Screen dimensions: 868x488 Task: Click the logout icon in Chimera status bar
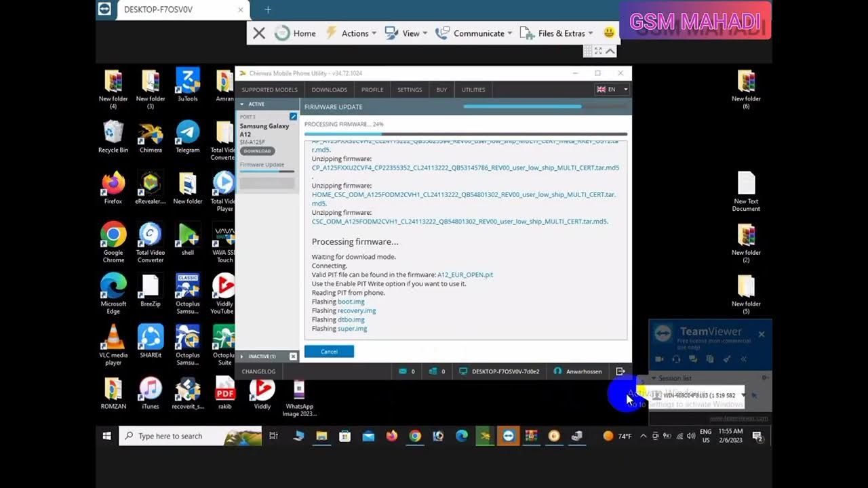click(x=620, y=371)
